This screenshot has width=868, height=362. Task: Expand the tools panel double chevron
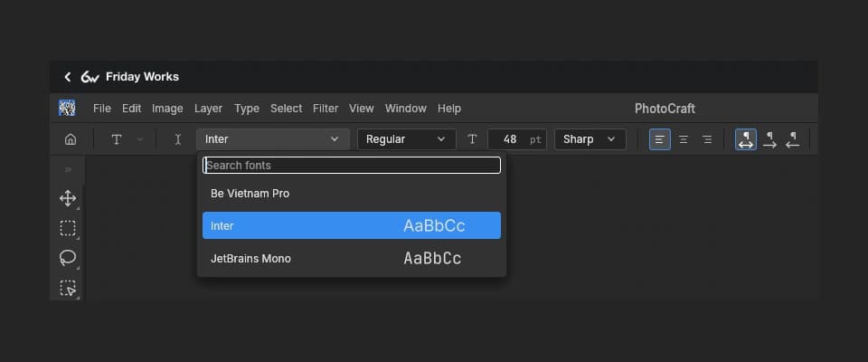click(68, 169)
